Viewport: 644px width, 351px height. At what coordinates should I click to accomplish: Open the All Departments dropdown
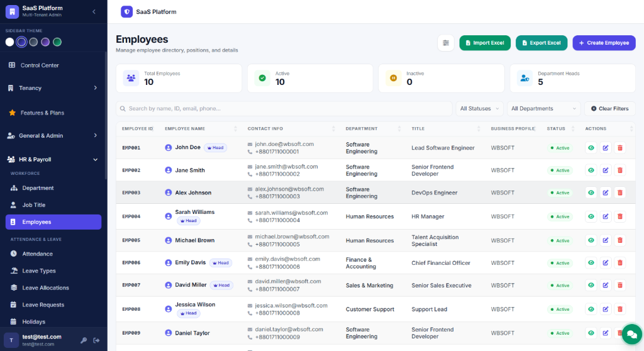[x=543, y=108]
